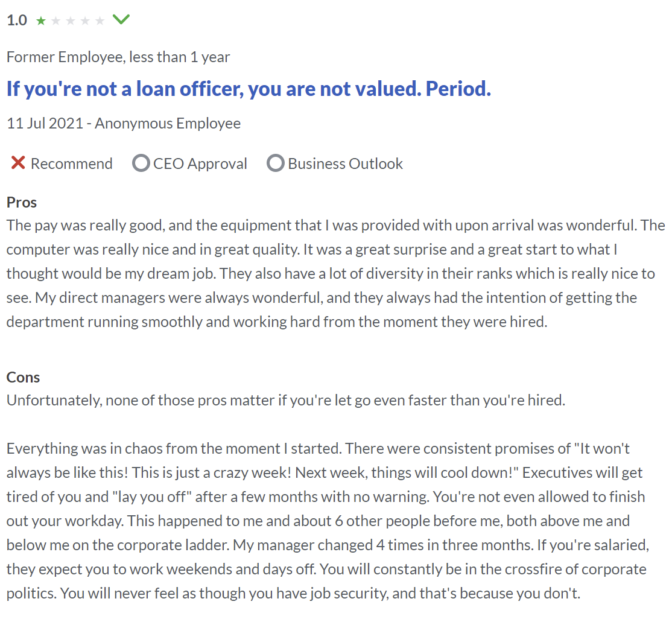This screenshot has height=619, width=672.
Task: Click the 1.0 rating number
Action: (17, 20)
